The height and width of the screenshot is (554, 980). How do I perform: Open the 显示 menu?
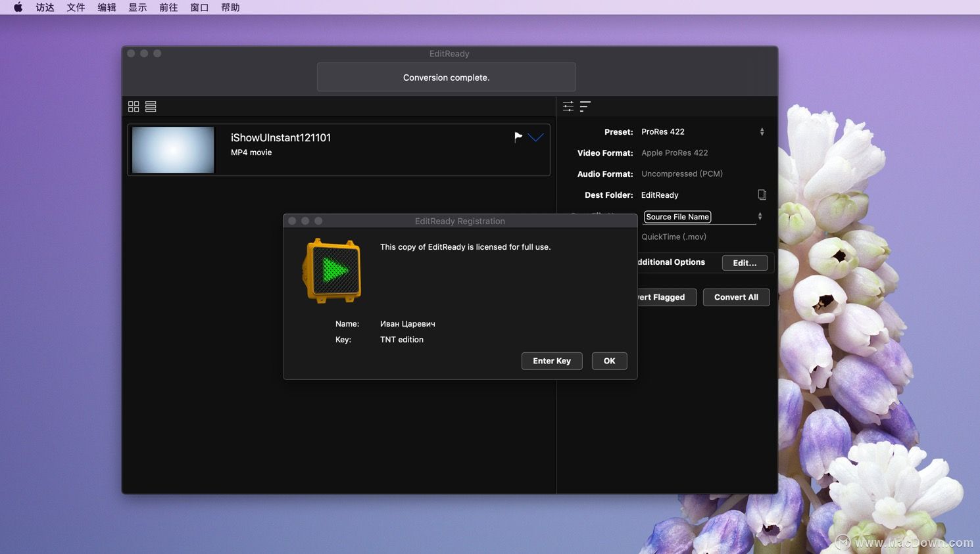click(137, 7)
